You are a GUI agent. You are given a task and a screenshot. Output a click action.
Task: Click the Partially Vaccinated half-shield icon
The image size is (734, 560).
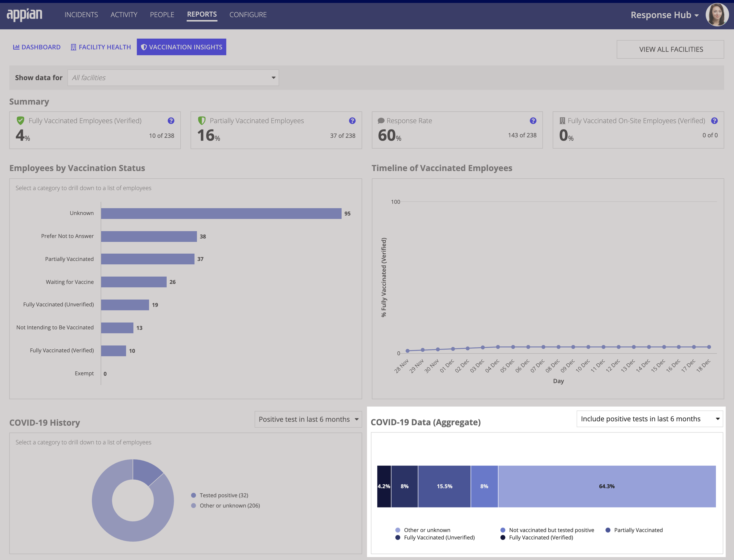click(x=202, y=121)
